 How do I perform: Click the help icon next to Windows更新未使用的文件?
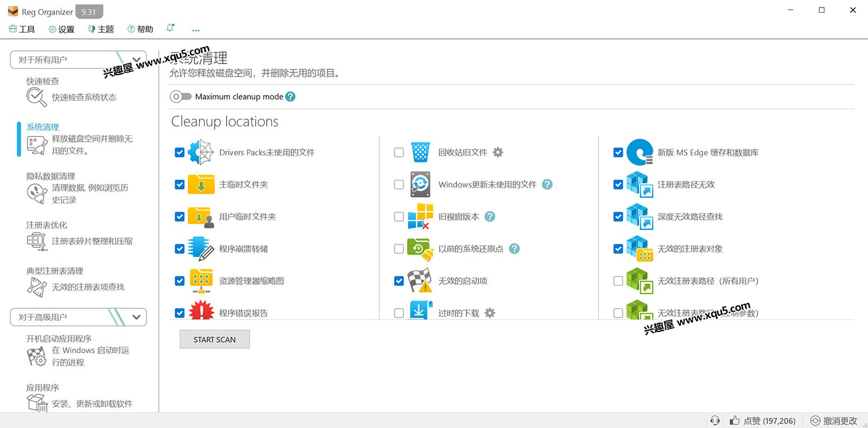pyautogui.click(x=547, y=185)
